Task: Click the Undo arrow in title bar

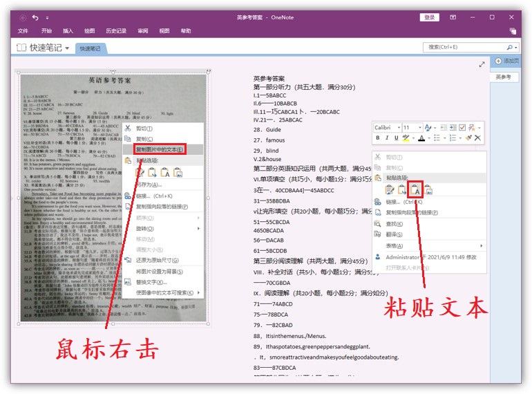Action: click(x=35, y=17)
